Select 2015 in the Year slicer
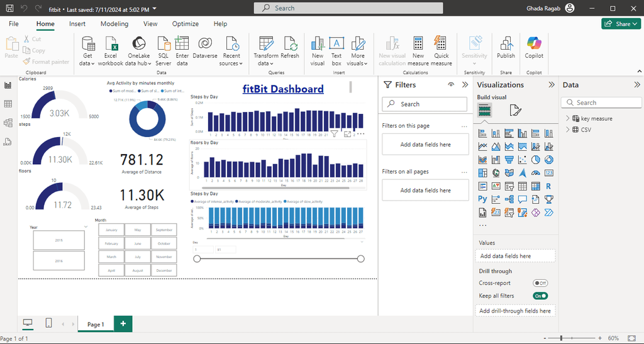The height and width of the screenshot is (344, 644). 58,240
